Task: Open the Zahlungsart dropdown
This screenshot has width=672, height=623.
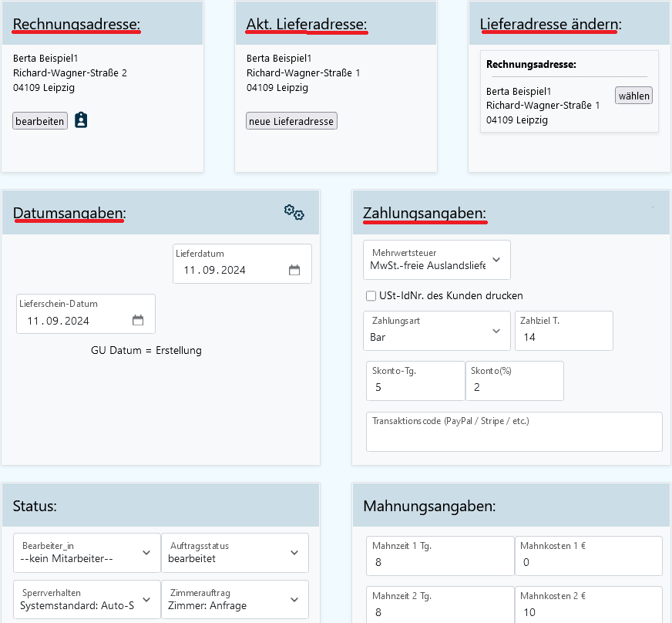Action: tap(436, 331)
